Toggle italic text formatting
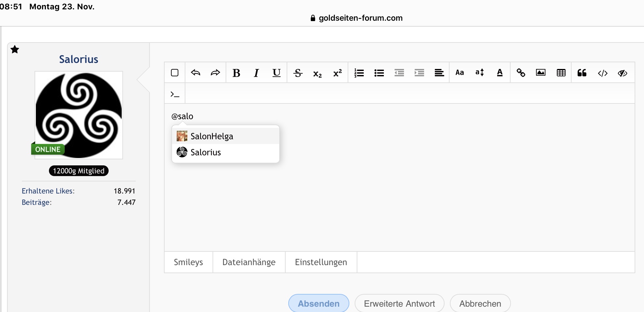 pos(256,73)
